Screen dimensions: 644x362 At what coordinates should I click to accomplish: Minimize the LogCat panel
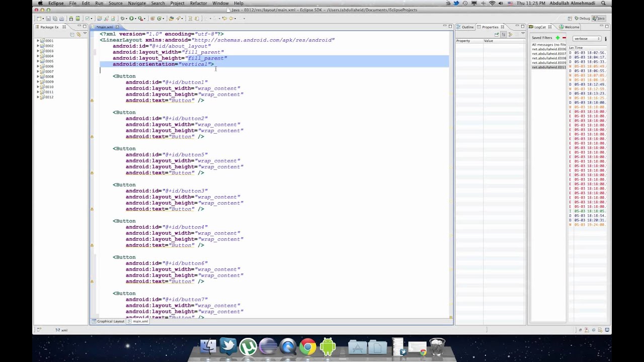(602, 26)
